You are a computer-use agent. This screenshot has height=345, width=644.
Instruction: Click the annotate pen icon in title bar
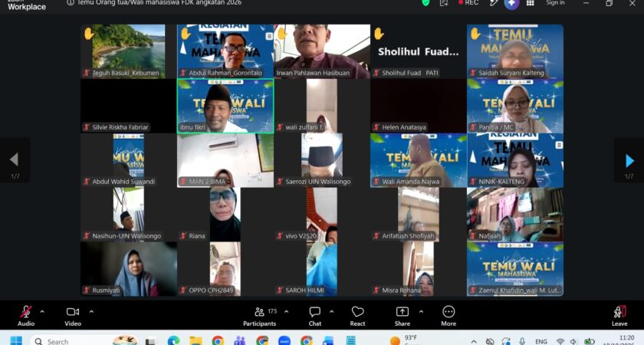[494, 2]
